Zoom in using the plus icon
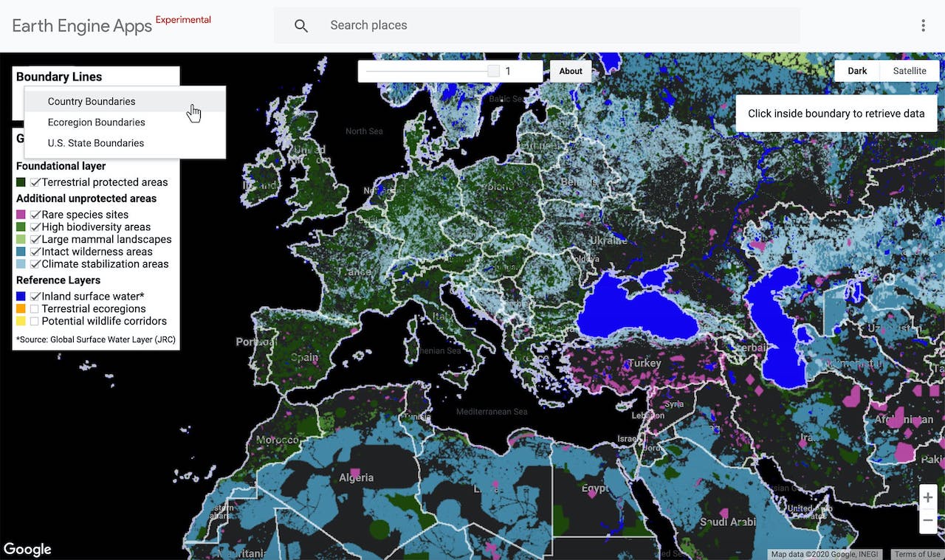Viewport: 945px width, 560px height. (928, 497)
